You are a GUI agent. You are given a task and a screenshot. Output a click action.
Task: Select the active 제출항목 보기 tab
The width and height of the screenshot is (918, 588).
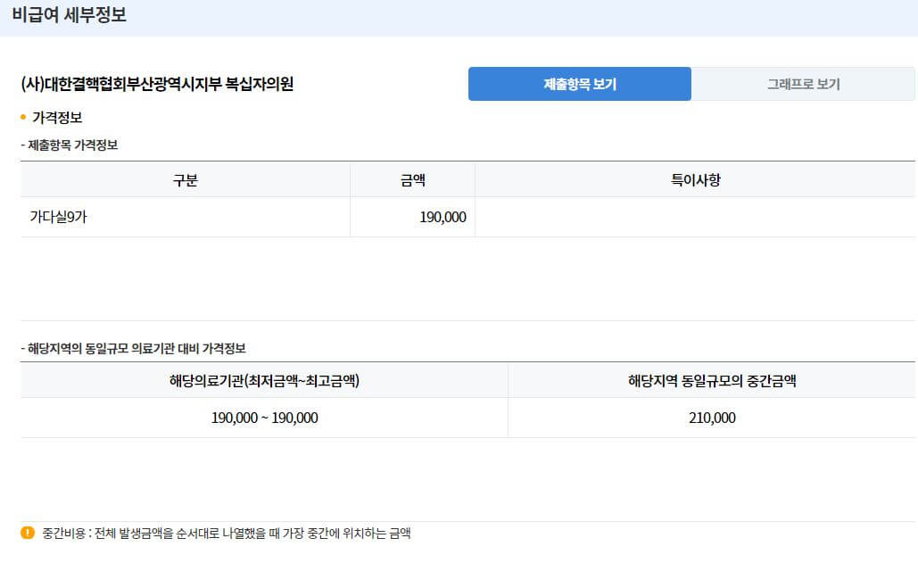pyautogui.click(x=579, y=83)
